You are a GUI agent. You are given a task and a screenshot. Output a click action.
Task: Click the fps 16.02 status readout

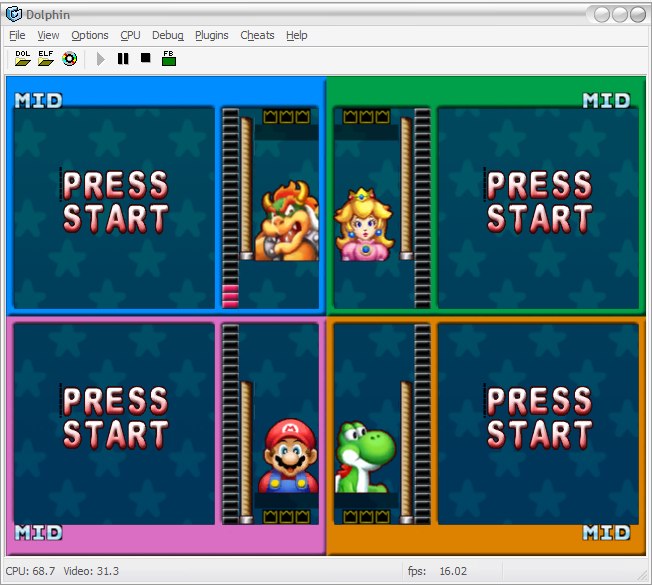437,571
